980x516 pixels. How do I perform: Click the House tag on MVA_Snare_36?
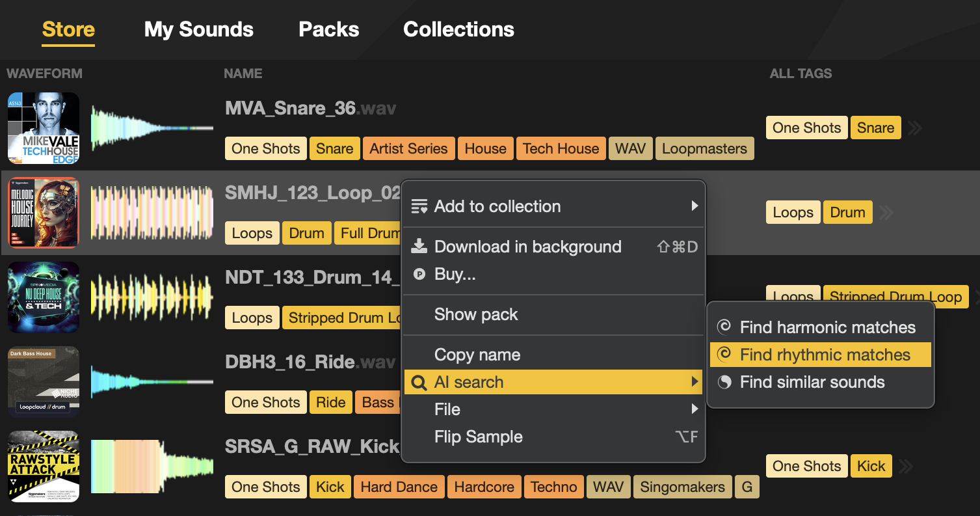click(x=485, y=148)
